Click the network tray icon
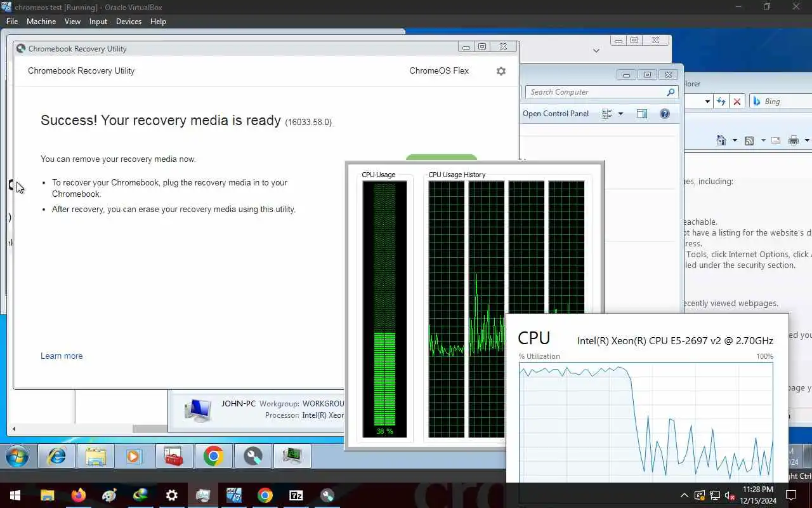This screenshot has width=812, height=508. [x=715, y=495]
